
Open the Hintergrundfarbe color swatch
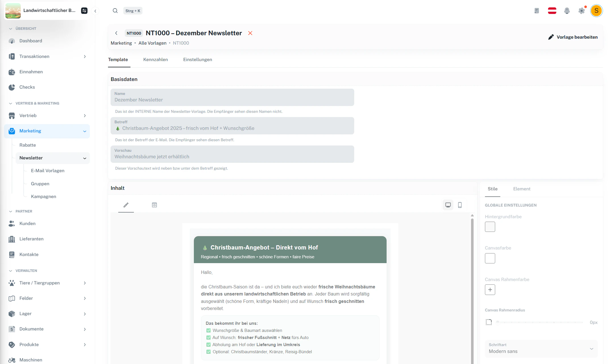pos(490,227)
